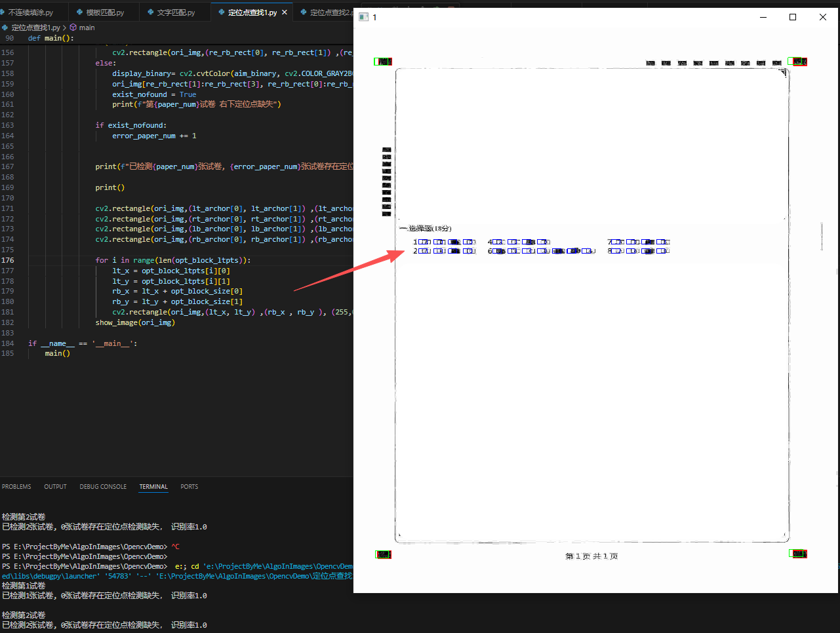This screenshot has width=840, height=633.
Task: Activate the 定位点查找1.py editor tab
Action: pyautogui.click(x=252, y=12)
